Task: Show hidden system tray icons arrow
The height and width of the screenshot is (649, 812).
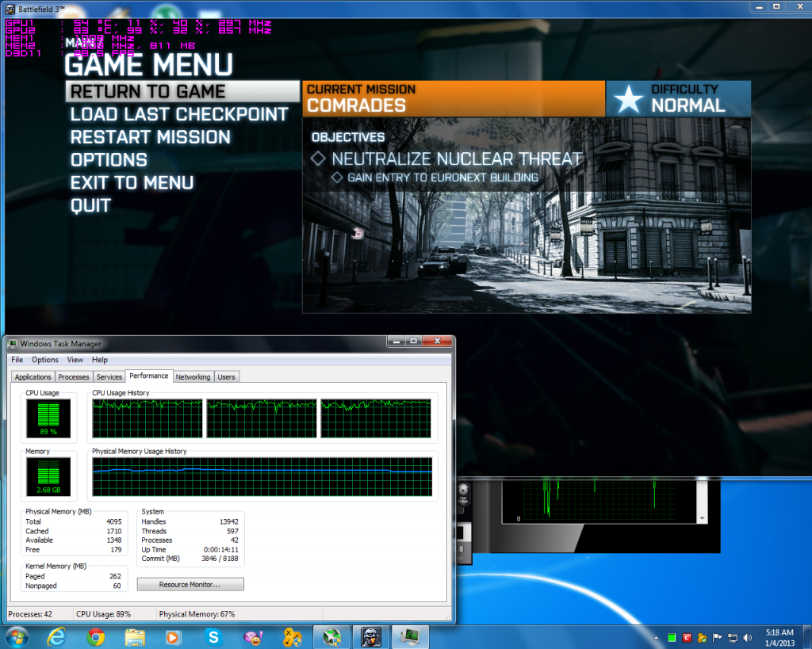Action: click(x=656, y=638)
